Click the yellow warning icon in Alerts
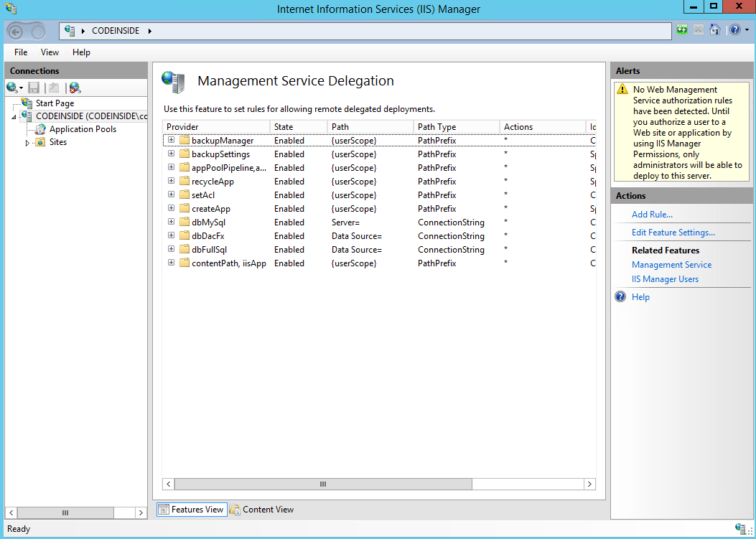Screen dimensions: 756x539 coord(622,89)
